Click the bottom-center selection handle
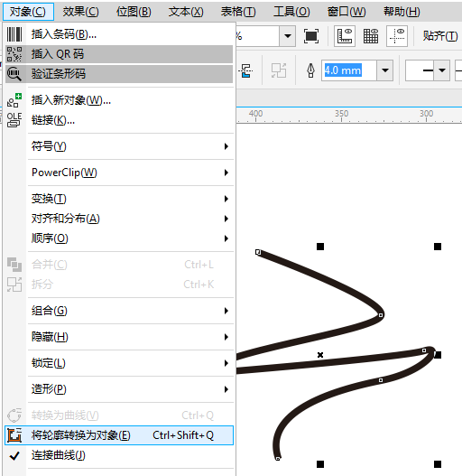 (x=320, y=464)
